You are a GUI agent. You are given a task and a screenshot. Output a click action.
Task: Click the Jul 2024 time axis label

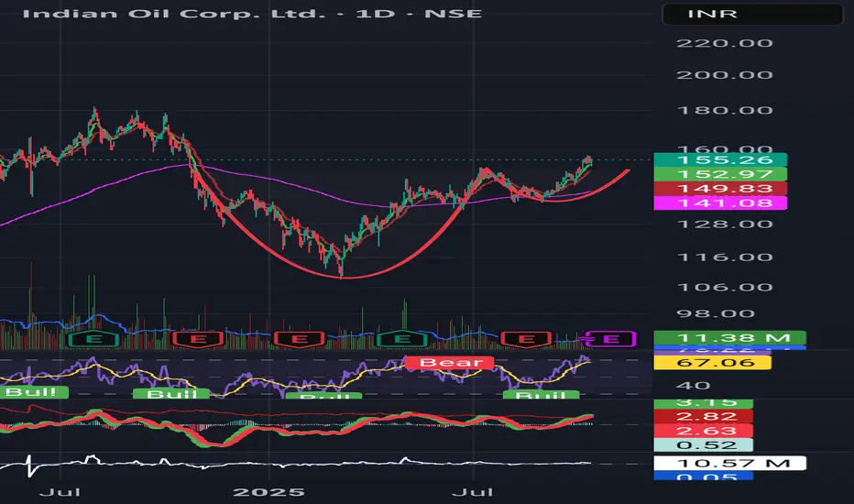click(x=60, y=493)
